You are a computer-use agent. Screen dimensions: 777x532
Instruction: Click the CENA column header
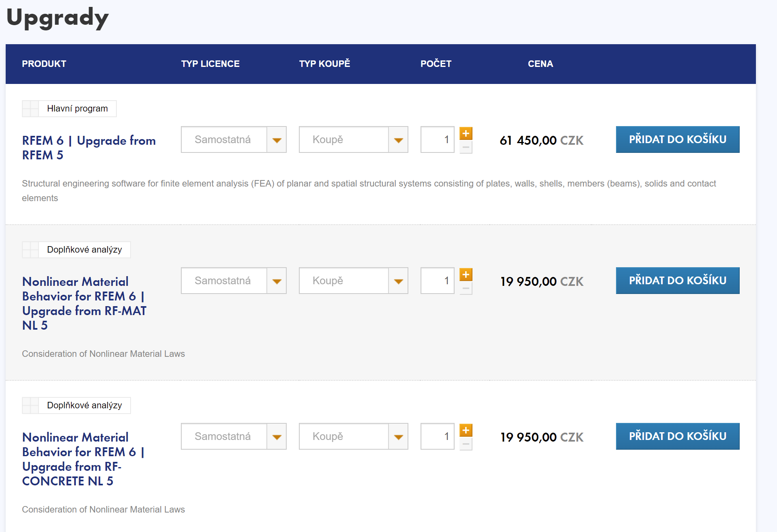(x=541, y=64)
